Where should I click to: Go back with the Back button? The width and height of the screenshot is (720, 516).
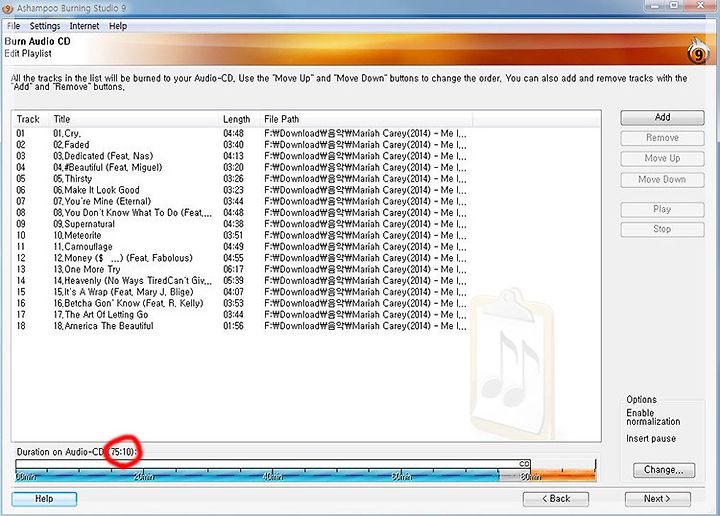point(556,499)
